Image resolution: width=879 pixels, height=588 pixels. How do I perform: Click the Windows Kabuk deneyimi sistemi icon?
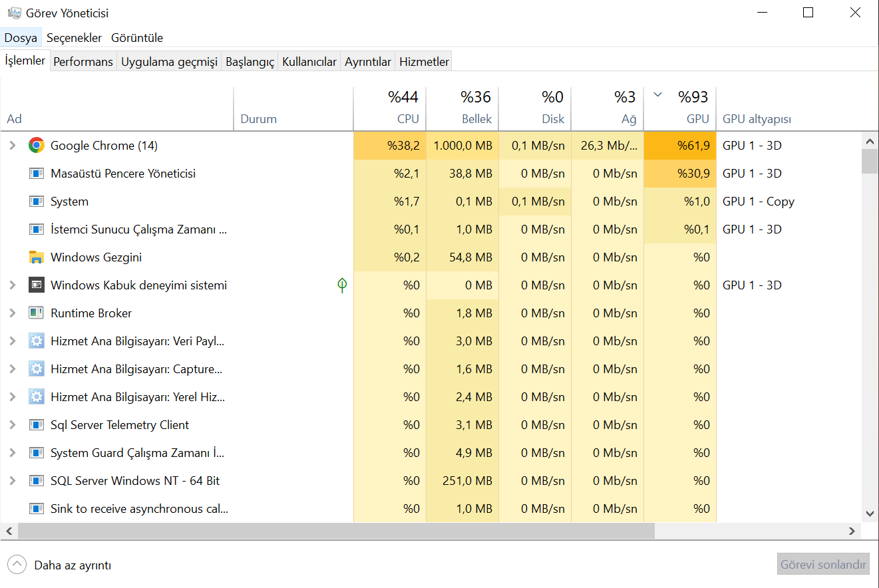(x=37, y=285)
